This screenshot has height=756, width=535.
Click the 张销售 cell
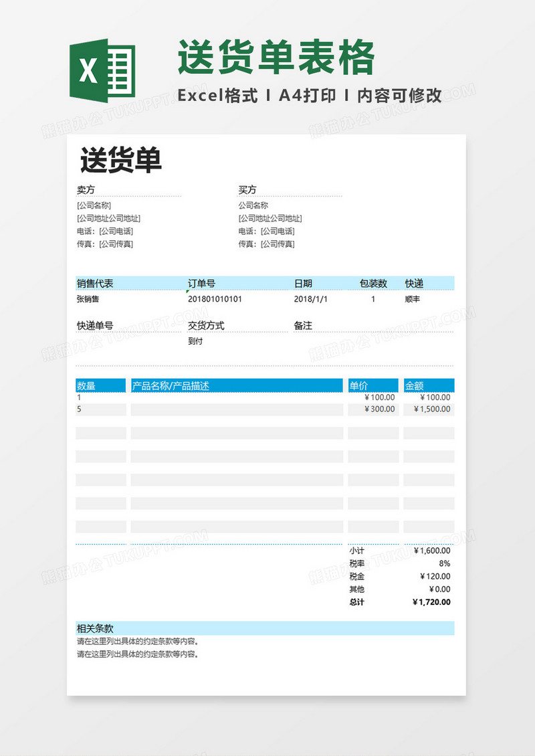[88, 299]
